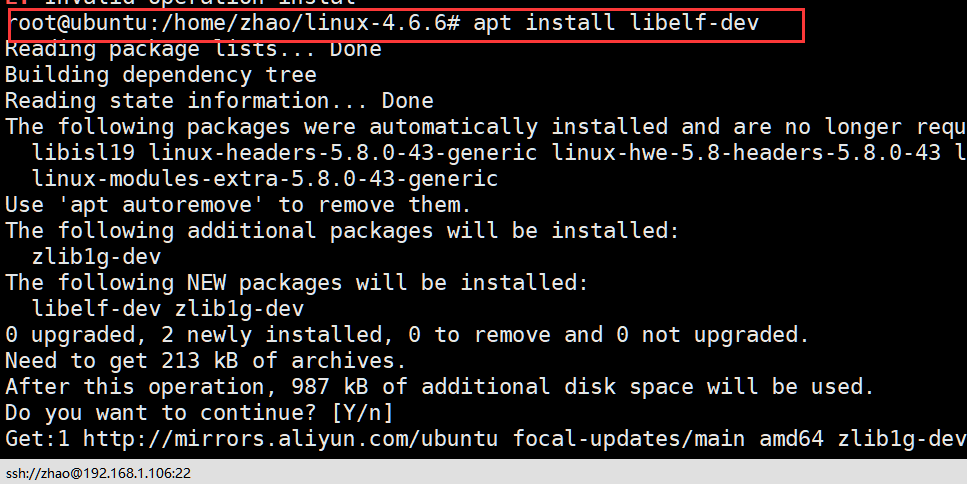Click libelf-dev in the NEW packages list
Viewport: 967px width, 484px height.
(96, 308)
